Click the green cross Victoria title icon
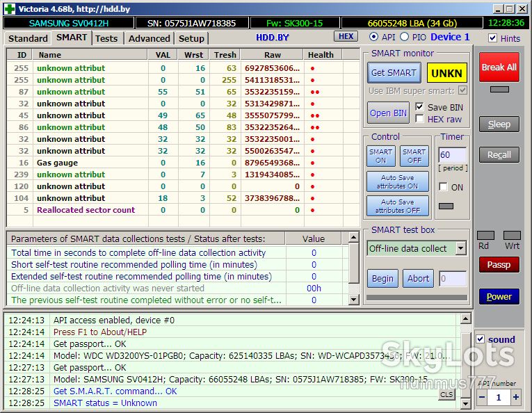 tap(10, 9)
